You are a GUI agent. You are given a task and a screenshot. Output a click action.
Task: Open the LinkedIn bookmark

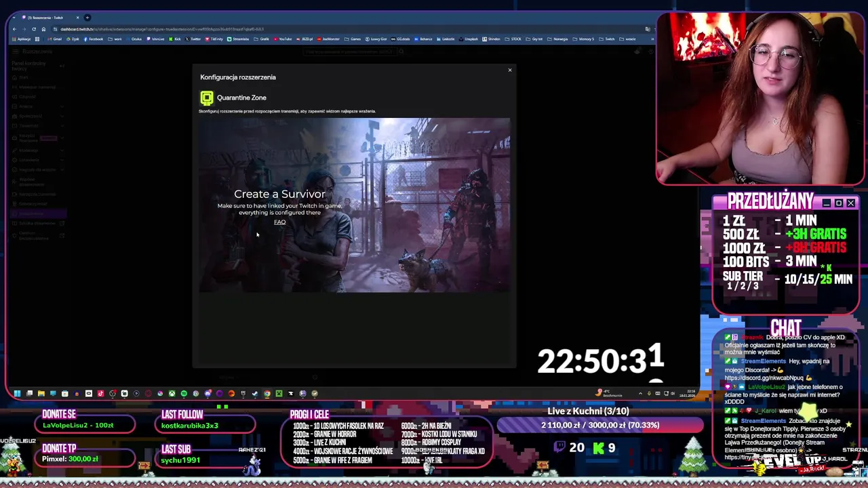(x=446, y=39)
